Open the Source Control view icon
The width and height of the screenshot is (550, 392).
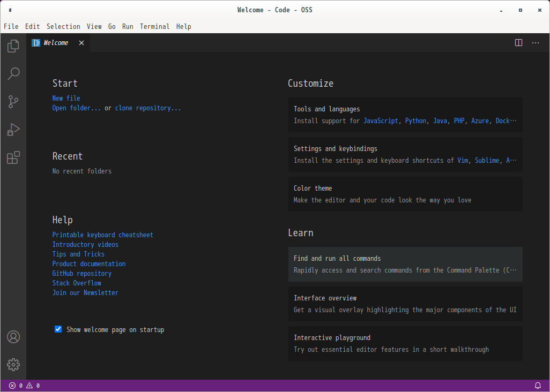click(x=13, y=102)
